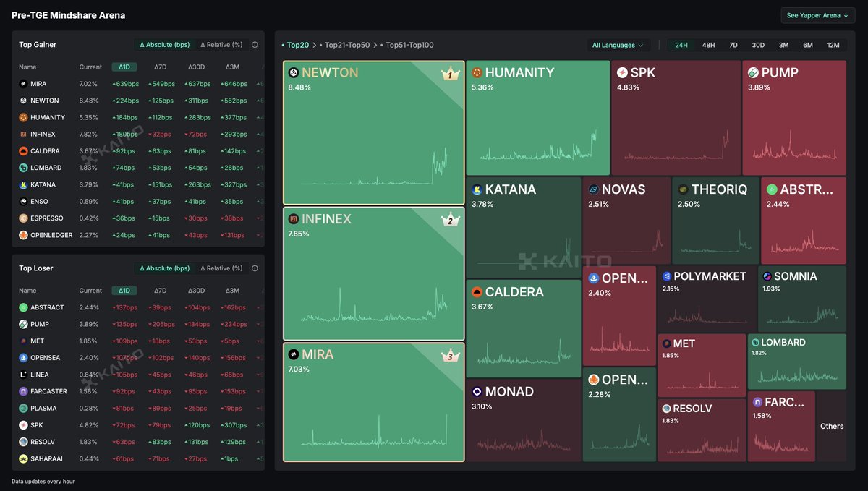Click the third-place crown icon on MIRA
Screen dimensions: 868x491
pos(451,356)
